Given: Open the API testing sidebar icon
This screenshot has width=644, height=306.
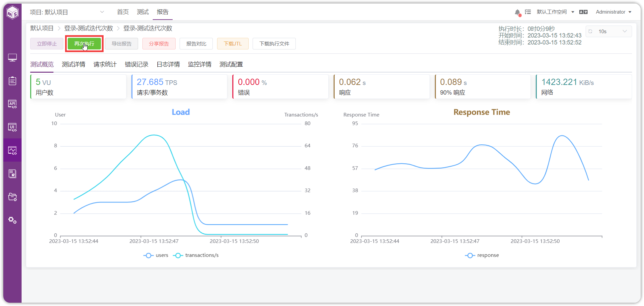Looking at the screenshot, I should tap(13, 104).
